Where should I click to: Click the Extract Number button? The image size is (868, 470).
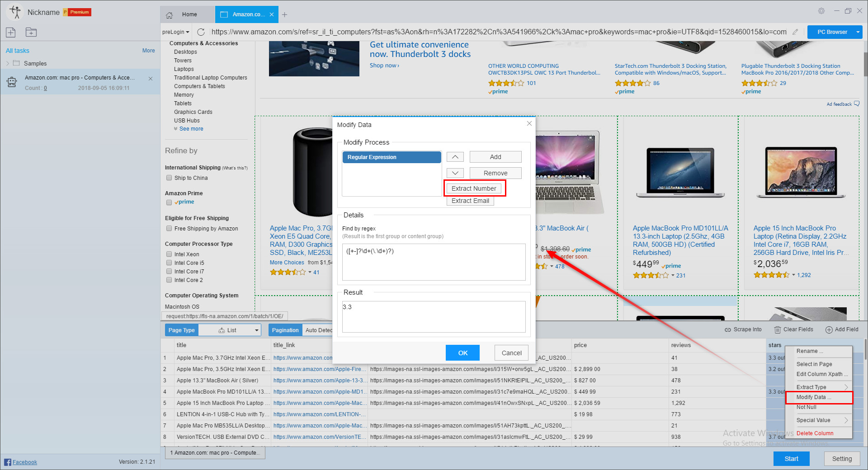[x=474, y=188]
